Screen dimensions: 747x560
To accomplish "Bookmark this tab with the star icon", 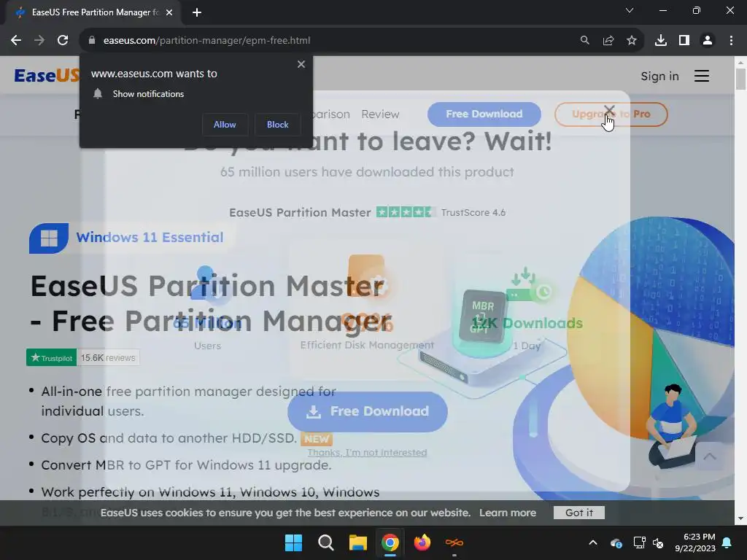I will [x=632, y=41].
